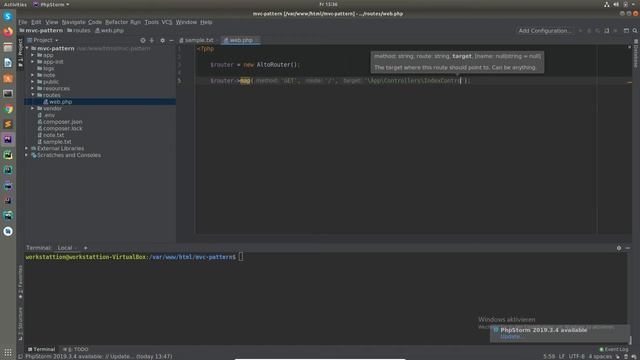640x360 pixels.
Task: Open Skype from the dock
Action: [8, 16]
